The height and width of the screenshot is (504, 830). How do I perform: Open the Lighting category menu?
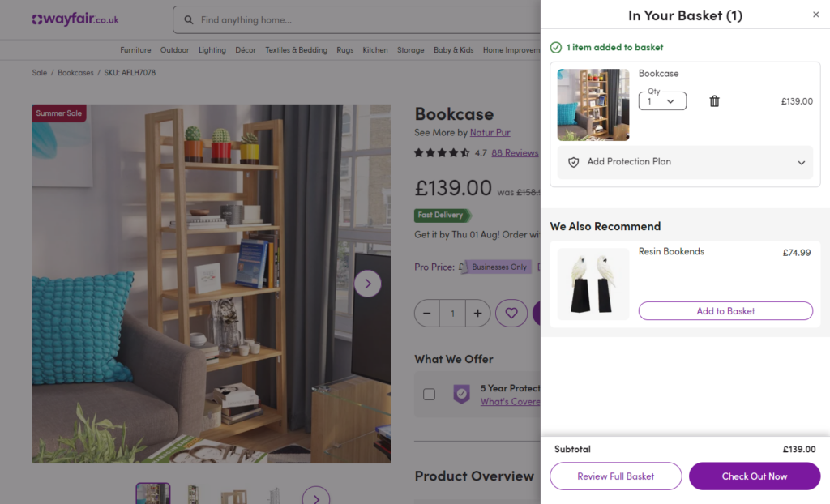(212, 49)
